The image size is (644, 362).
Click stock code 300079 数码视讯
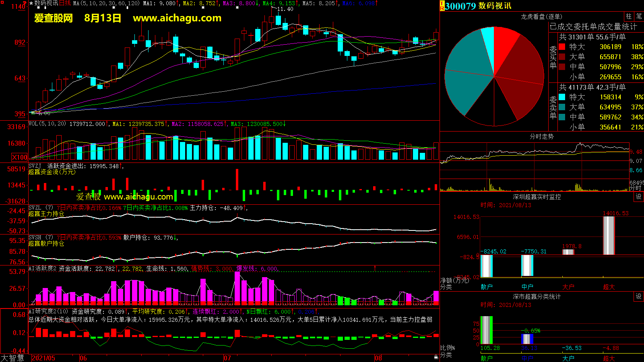click(x=478, y=6)
